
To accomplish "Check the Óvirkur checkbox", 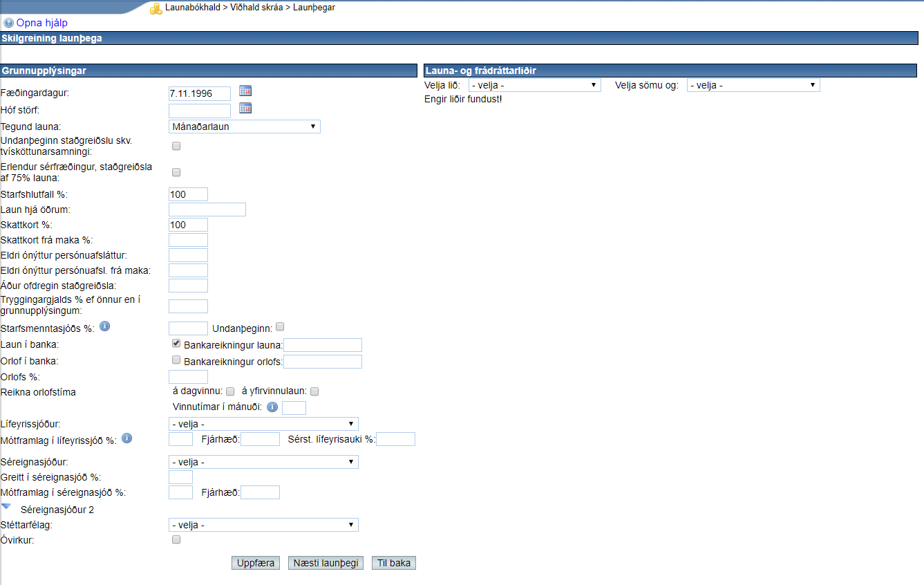I will pyautogui.click(x=176, y=539).
